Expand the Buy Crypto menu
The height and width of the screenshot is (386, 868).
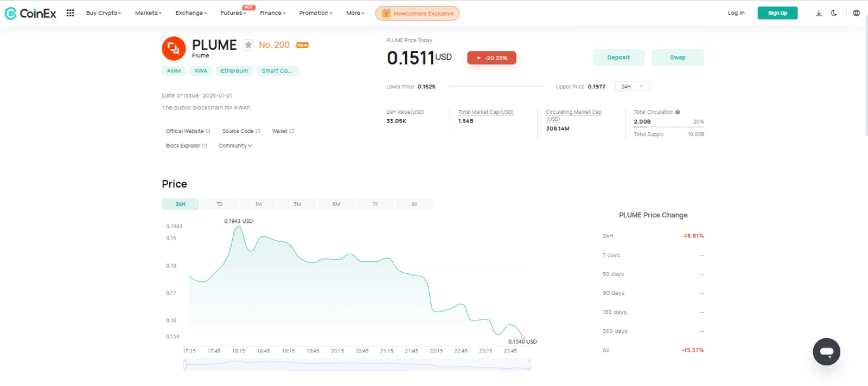click(103, 13)
